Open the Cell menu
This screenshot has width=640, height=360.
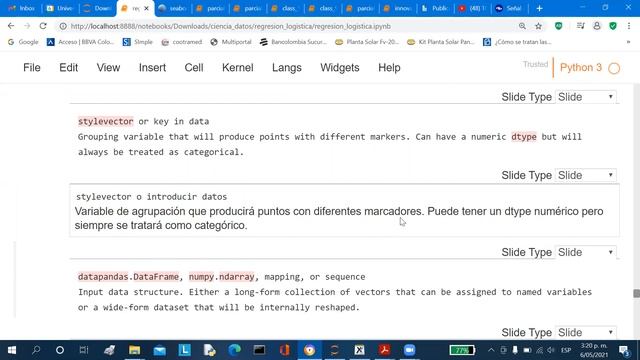coord(194,68)
